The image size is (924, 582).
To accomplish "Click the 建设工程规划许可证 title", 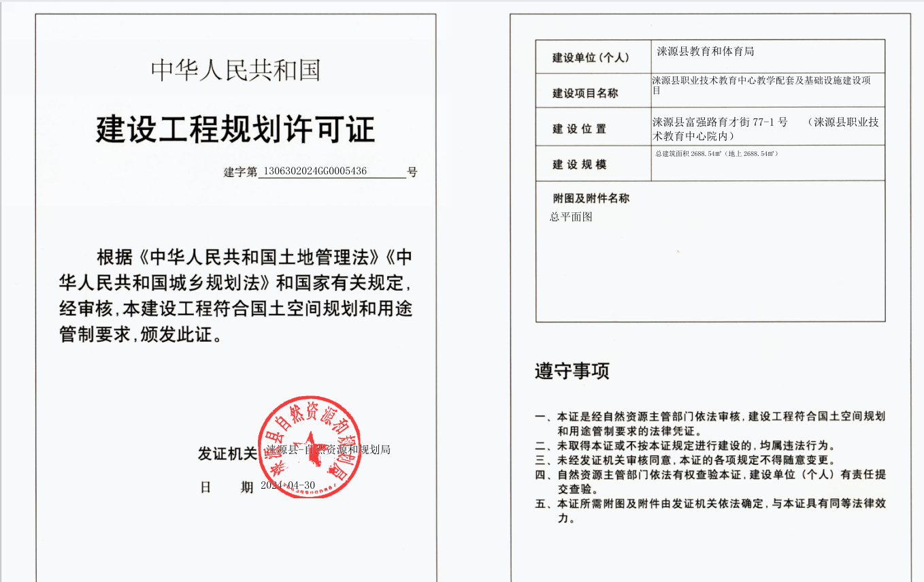I will pyautogui.click(x=235, y=129).
